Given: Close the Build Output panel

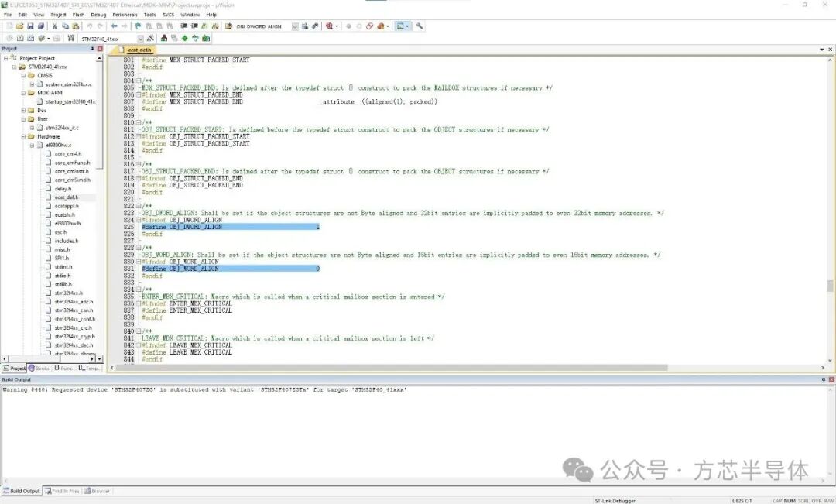Looking at the screenshot, I should coord(831,379).
